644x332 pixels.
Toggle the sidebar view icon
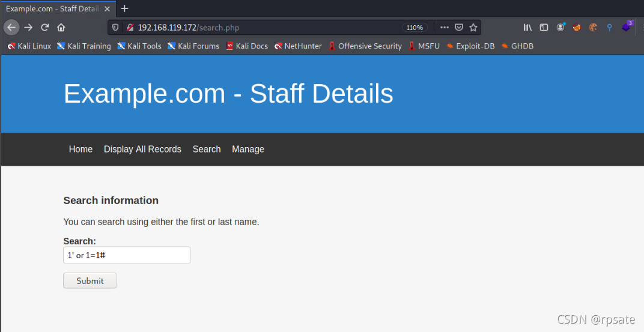544,28
